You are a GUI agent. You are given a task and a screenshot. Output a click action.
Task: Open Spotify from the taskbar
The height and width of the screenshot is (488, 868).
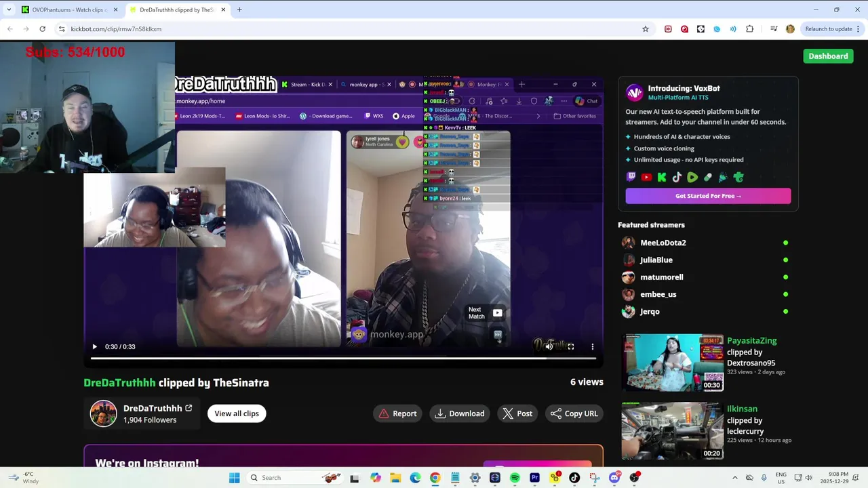point(515,478)
